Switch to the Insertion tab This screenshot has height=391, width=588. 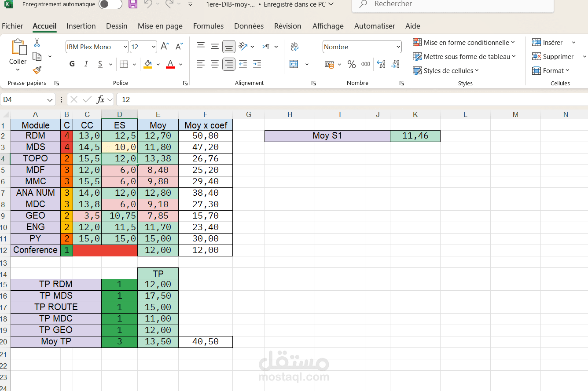pyautogui.click(x=81, y=26)
